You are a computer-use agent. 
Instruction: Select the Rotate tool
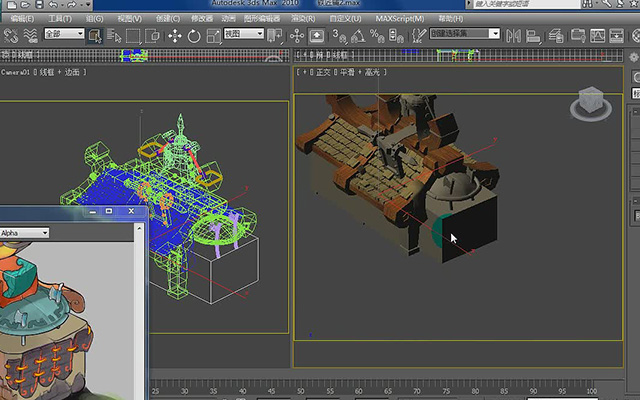[x=194, y=36]
